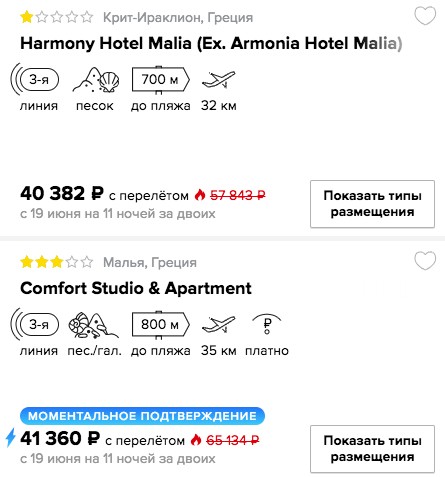Click the 32 km airport distance airplane icon
445x477 pixels.
tap(219, 80)
